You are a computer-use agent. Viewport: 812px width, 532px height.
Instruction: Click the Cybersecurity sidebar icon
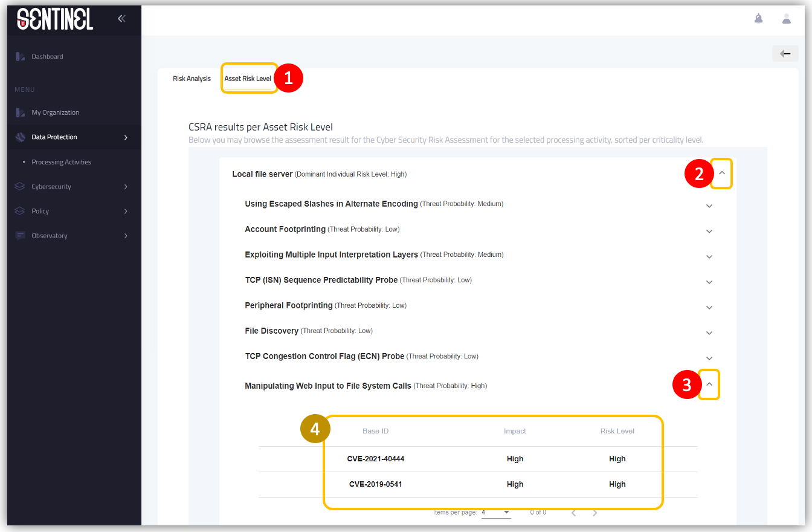click(20, 187)
